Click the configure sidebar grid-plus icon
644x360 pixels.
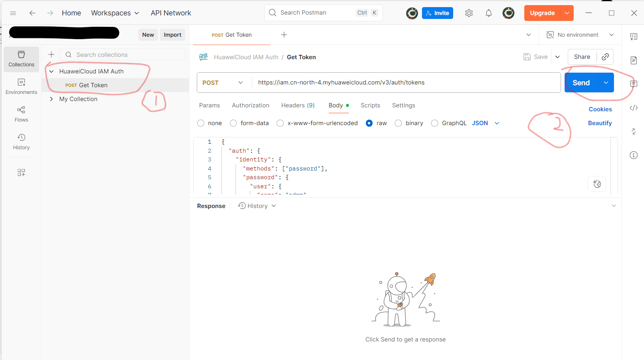(21, 172)
